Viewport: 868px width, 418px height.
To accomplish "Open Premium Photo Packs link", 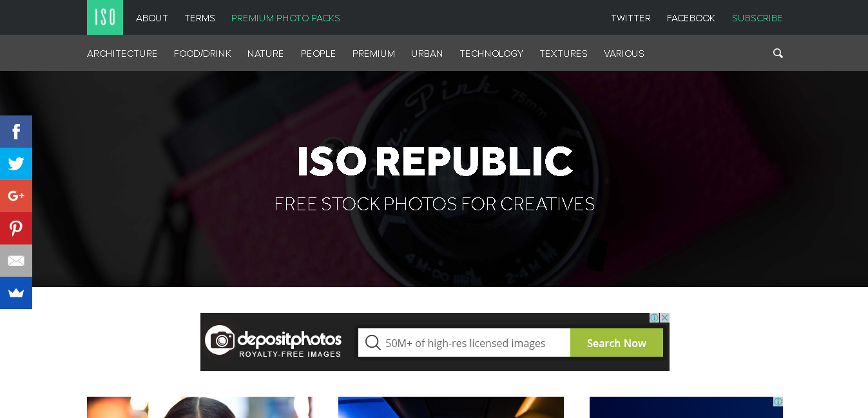I will point(285,18).
